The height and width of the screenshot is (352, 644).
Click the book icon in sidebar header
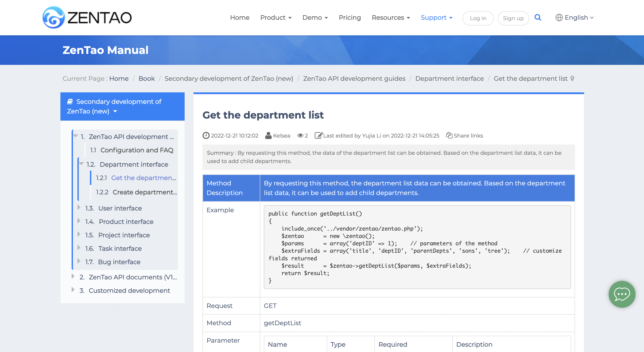(x=70, y=102)
